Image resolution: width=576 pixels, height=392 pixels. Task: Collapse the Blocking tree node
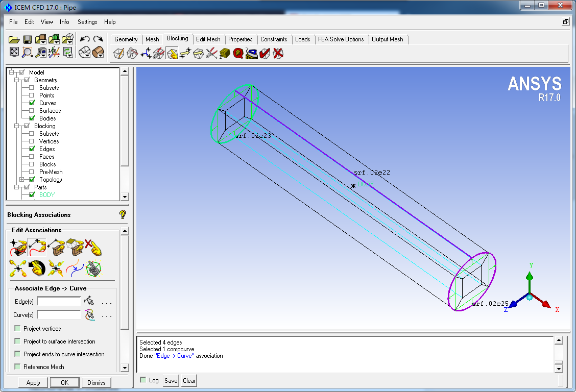click(16, 126)
